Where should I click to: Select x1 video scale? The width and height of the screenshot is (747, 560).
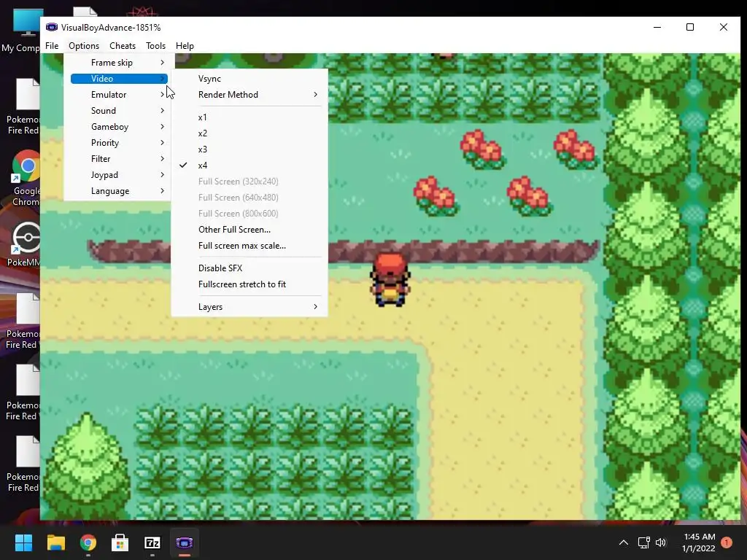[x=249, y=117]
